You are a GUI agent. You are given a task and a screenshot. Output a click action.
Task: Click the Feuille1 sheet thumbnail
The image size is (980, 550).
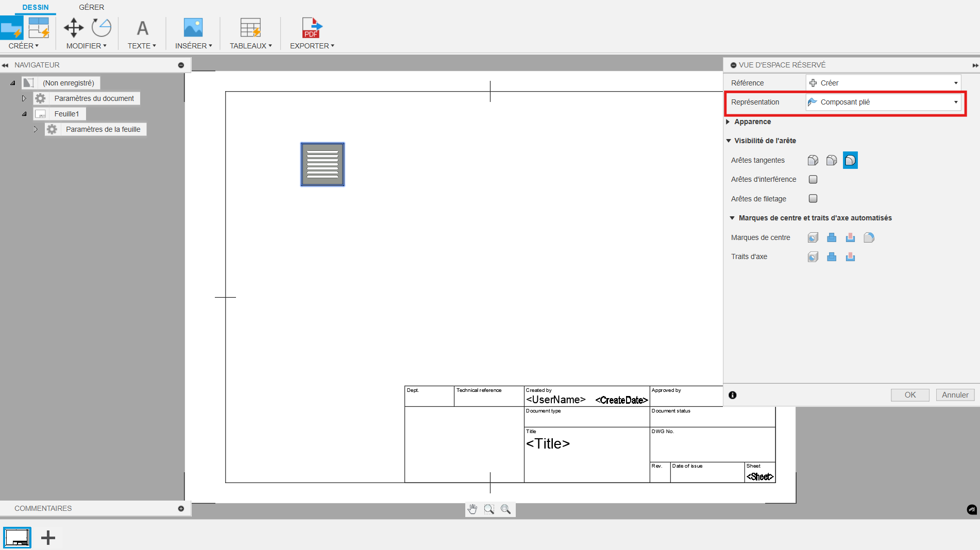18,538
